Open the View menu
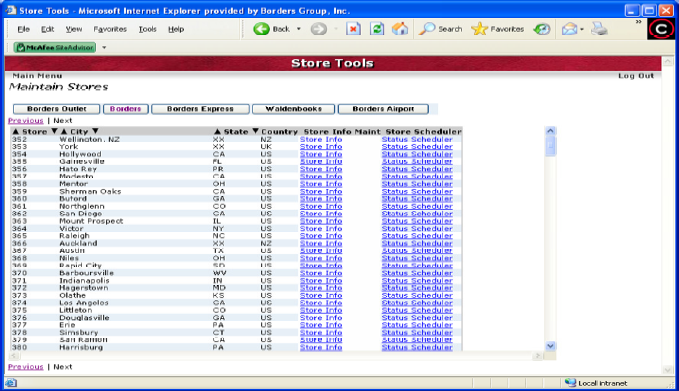Viewport: 679px width, 391px height. (74, 29)
